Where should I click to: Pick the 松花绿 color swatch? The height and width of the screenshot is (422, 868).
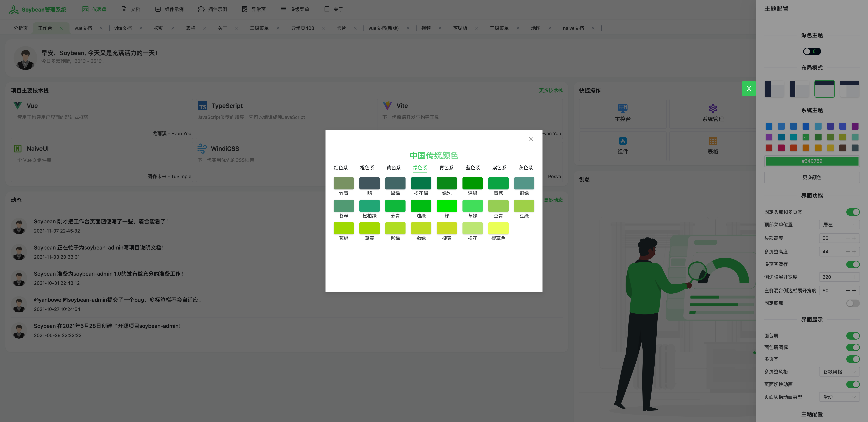(x=421, y=184)
